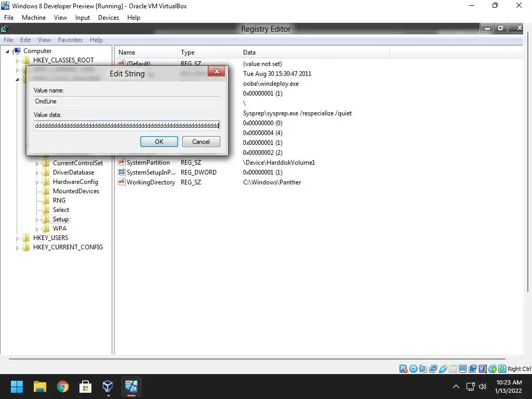Click the 'C:\Windows\Panther' data value
The image size is (532, 399).
[x=272, y=182]
